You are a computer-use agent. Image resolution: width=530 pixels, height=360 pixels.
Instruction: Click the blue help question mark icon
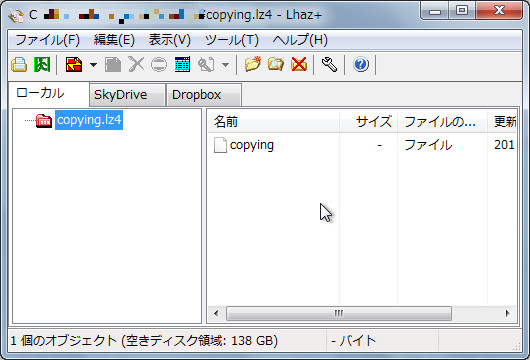pyautogui.click(x=361, y=64)
